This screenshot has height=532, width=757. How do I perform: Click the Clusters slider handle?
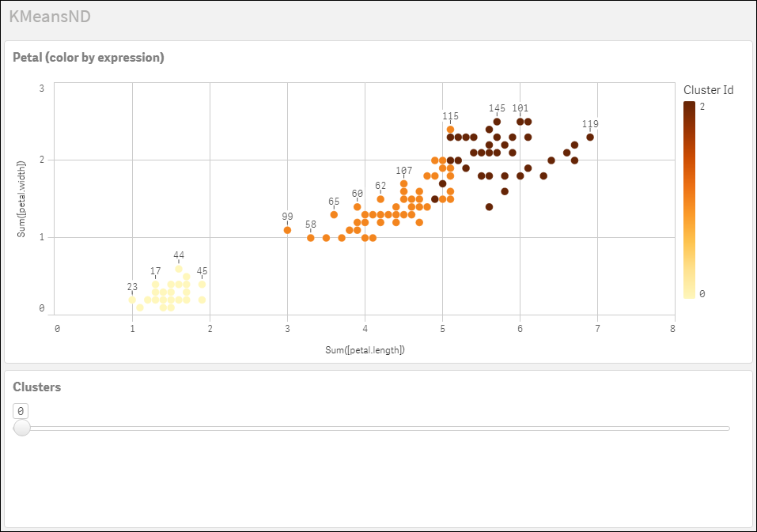click(22, 428)
